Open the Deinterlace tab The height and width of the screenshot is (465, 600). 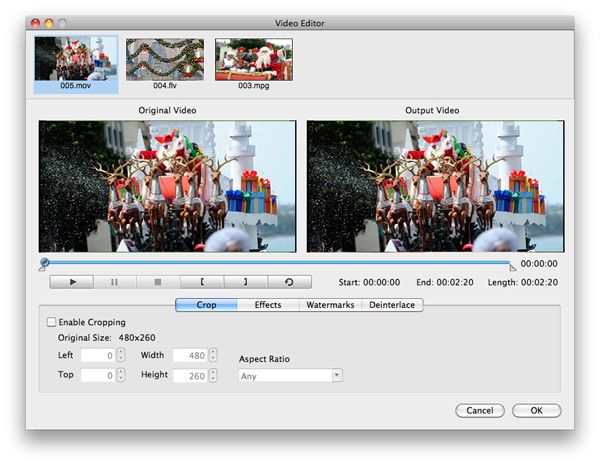pyautogui.click(x=392, y=305)
